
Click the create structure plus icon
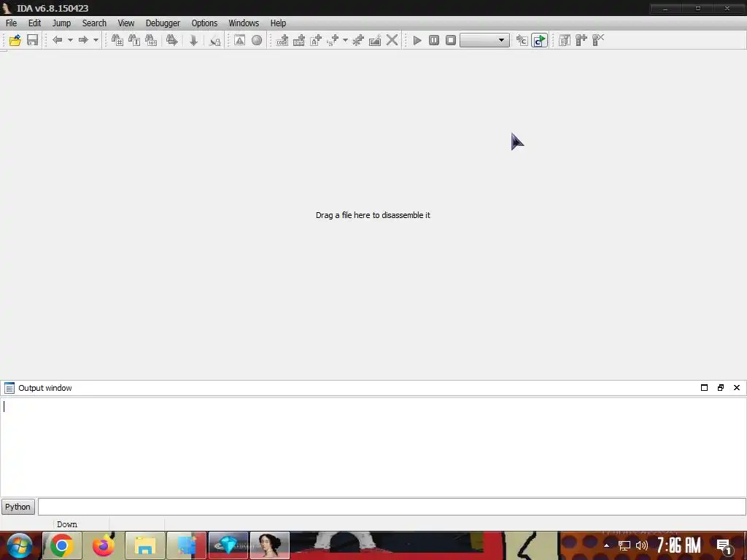pyautogui.click(x=333, y=41)
